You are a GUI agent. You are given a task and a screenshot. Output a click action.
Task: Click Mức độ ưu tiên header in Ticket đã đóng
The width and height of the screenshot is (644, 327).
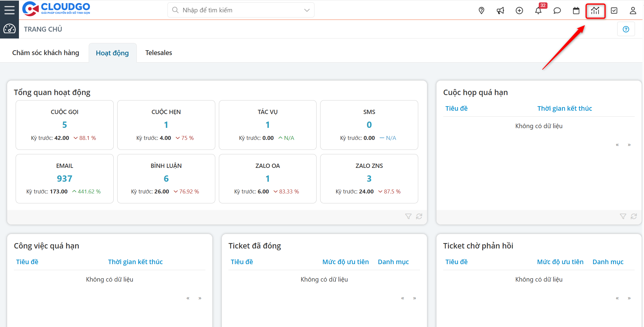[x=345, y=262]
